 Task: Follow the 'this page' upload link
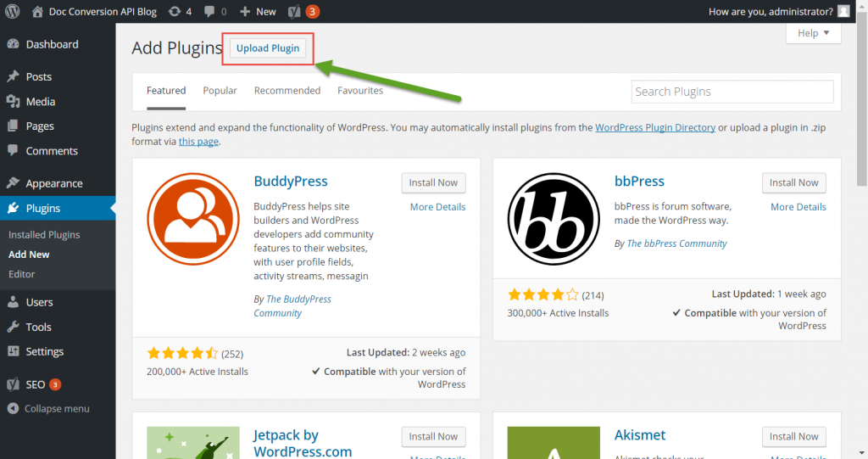pos(198,142)
